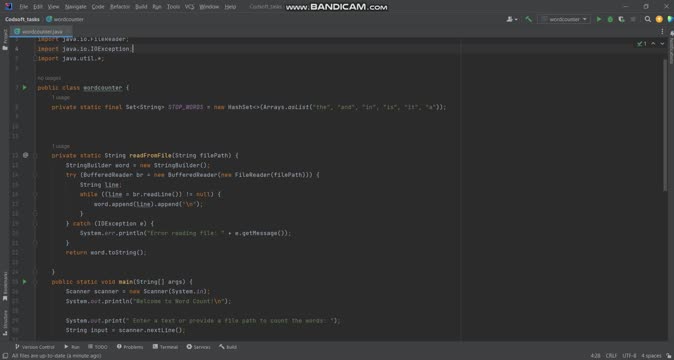Open the user account icon menu
Screen dimensions: 674x360
pyautogui.click(x=512, y=19)
